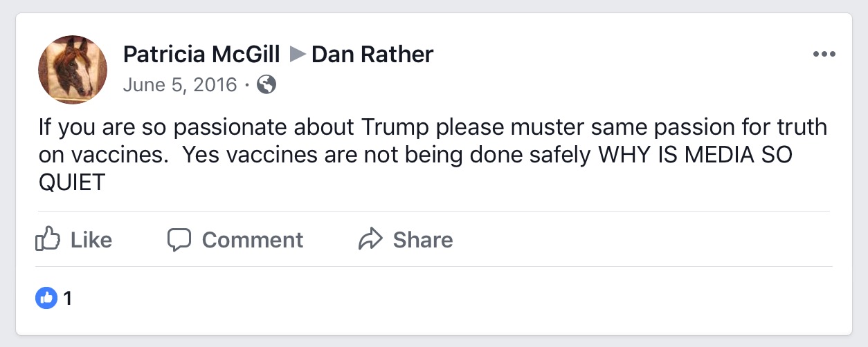The width and height of the screenshot is (868, 347).
Task: Click the globe public privacy icon
Action: point(266,85)
